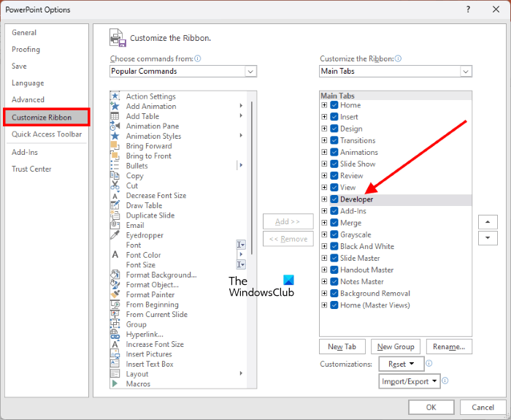Confirm changes with the OK button

pyautogui.click(x=431, y=407)
